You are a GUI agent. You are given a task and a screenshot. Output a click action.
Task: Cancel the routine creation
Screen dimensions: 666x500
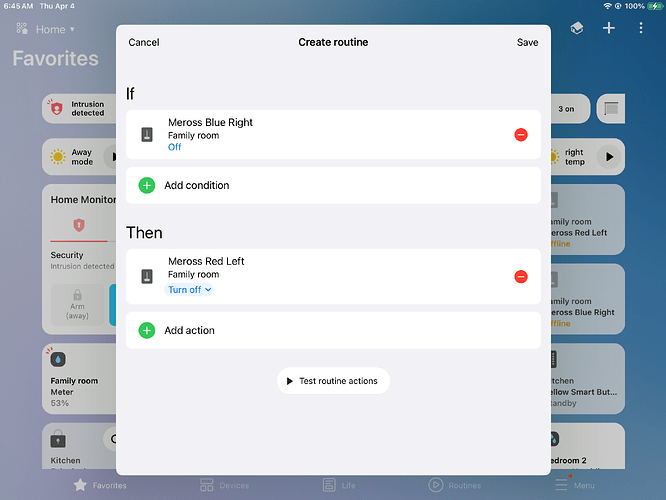click(x=144, y=42)
